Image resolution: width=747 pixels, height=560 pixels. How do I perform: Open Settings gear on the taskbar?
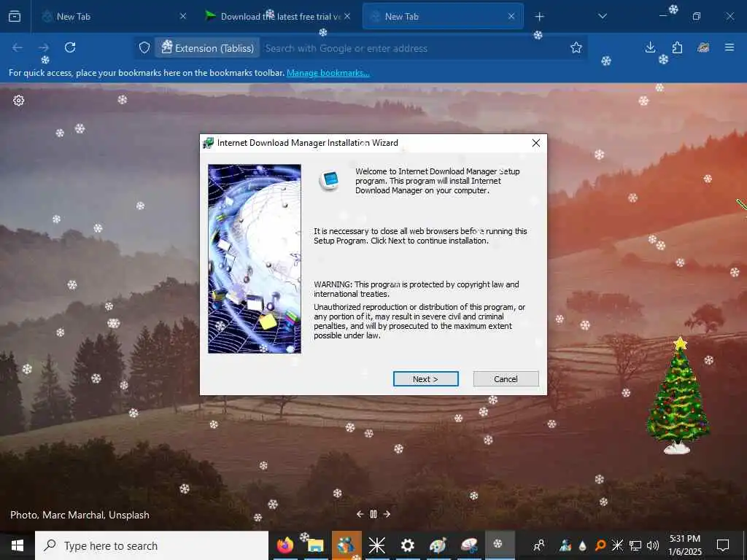407,545
